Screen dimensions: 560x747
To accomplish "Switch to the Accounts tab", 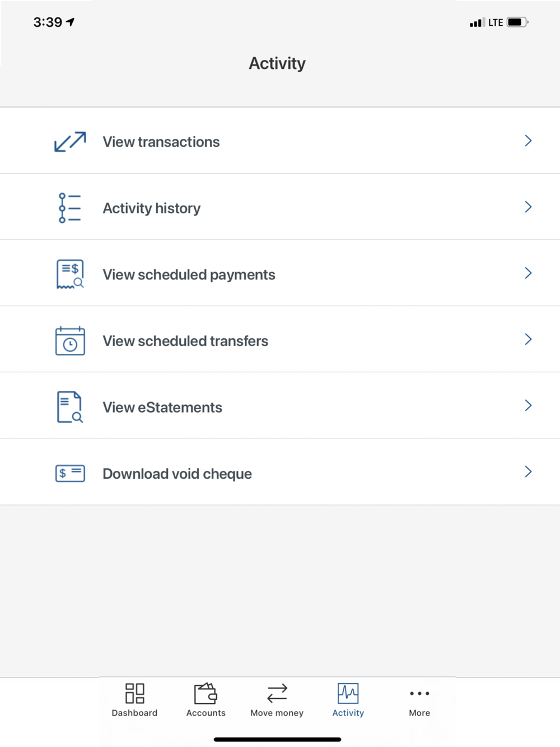I will (206, 699).
